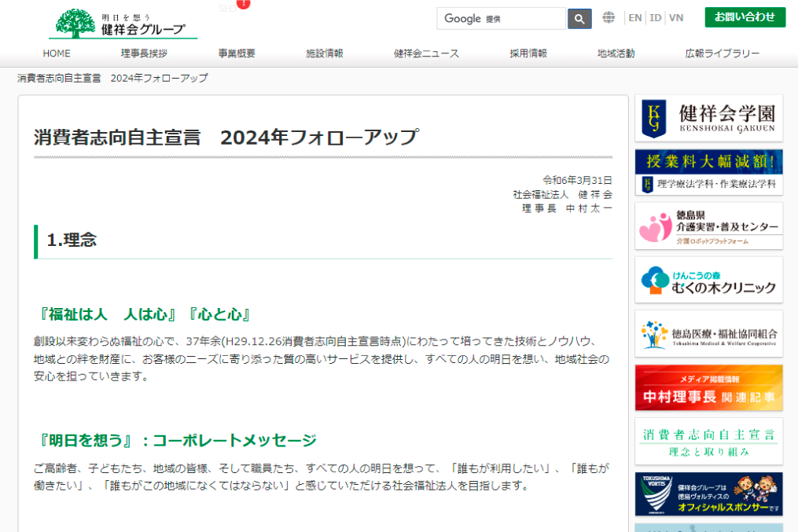Open the 中村理事長 関連記事 banner
The height and width of the screenshot is (532, 798).
pos(708,387)
